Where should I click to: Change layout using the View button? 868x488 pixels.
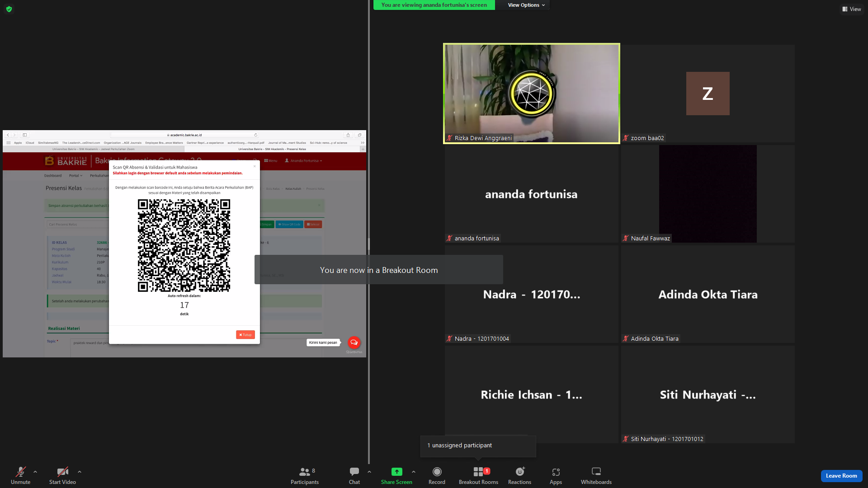[x=852, y=9]
